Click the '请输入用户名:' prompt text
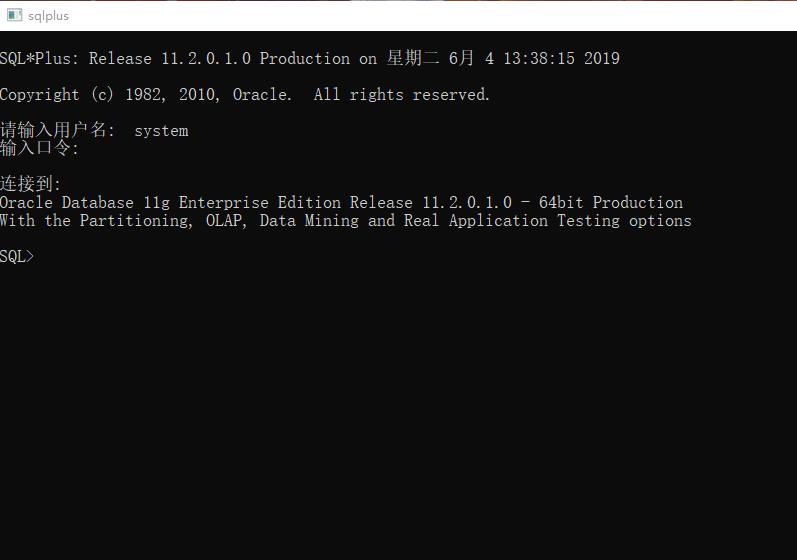797x560 pixels. click(x=57, y=130)
